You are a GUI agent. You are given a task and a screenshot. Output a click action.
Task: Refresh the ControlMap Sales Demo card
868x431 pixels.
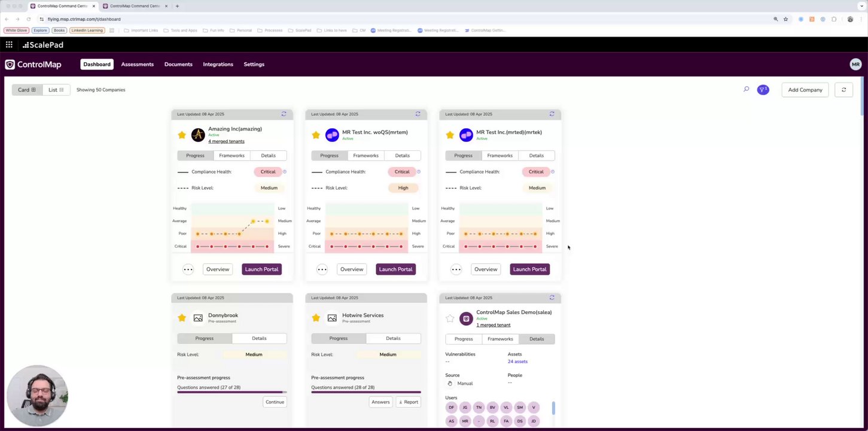point(552,298)
